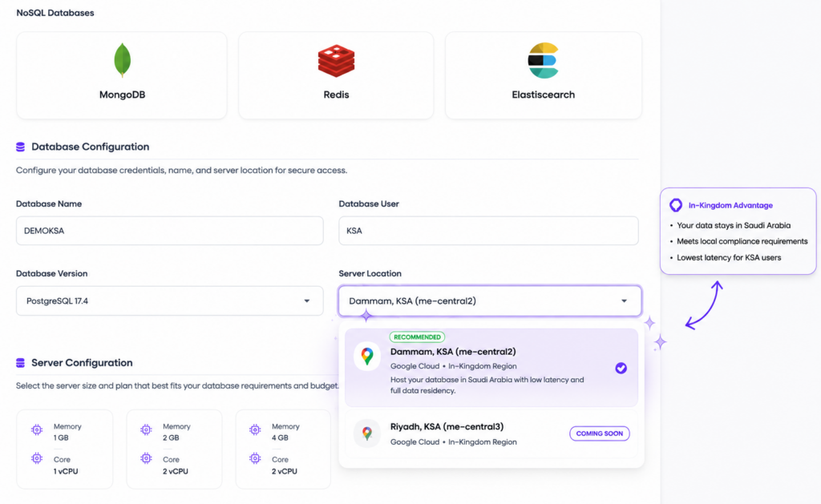Click the RECOMMENDED badge on Dammam

[x=417, y=337]
